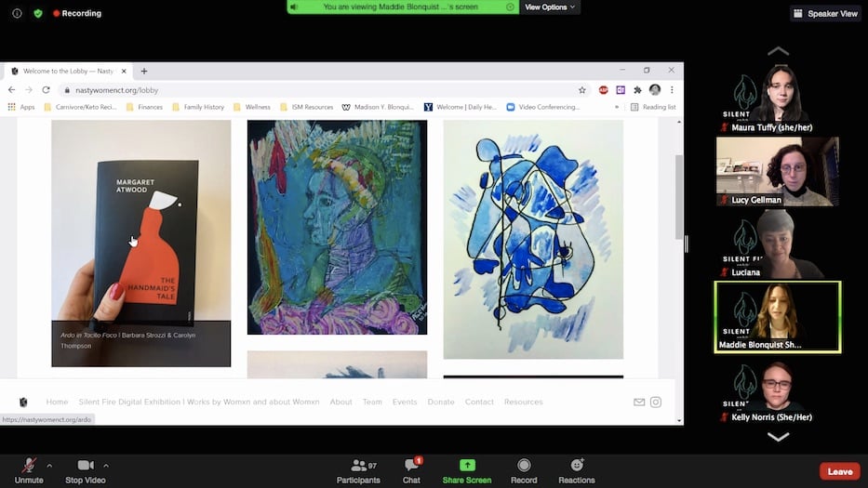This screenshot has width=868, height=488.
Task: Open the Extensions puzzle icon
Action: [637, 90]
